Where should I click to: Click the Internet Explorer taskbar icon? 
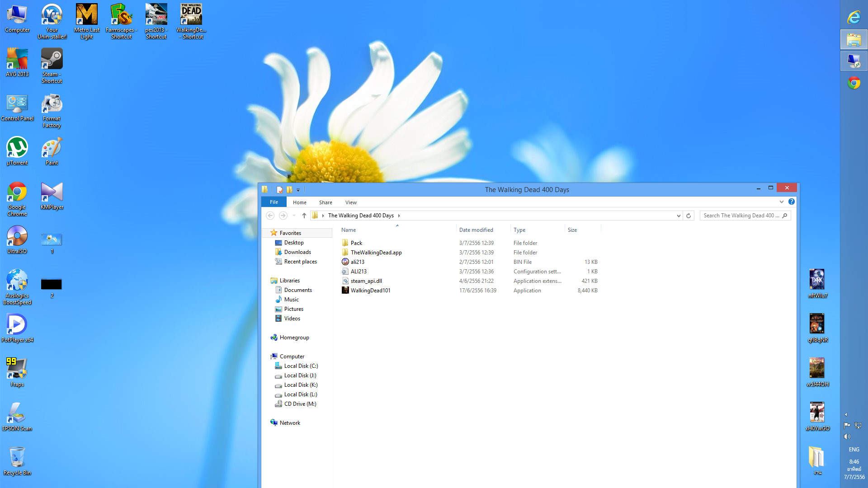(x=854, y=18)
